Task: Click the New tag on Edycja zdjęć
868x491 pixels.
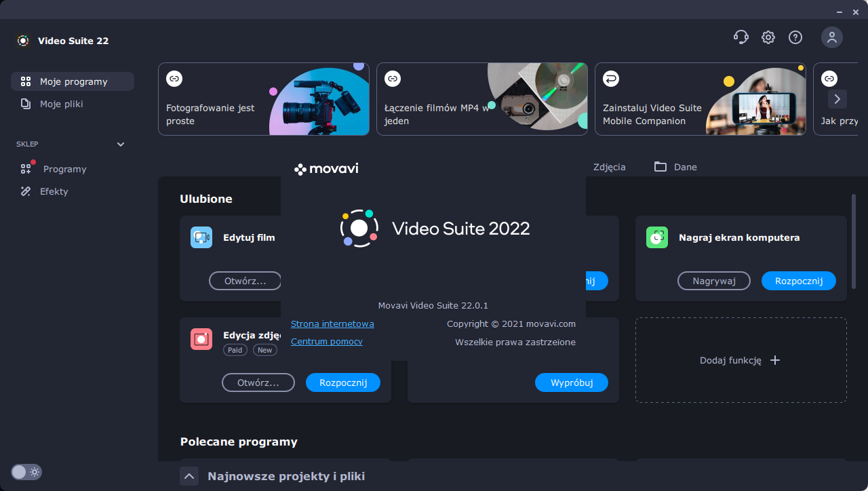Action: 265,350
